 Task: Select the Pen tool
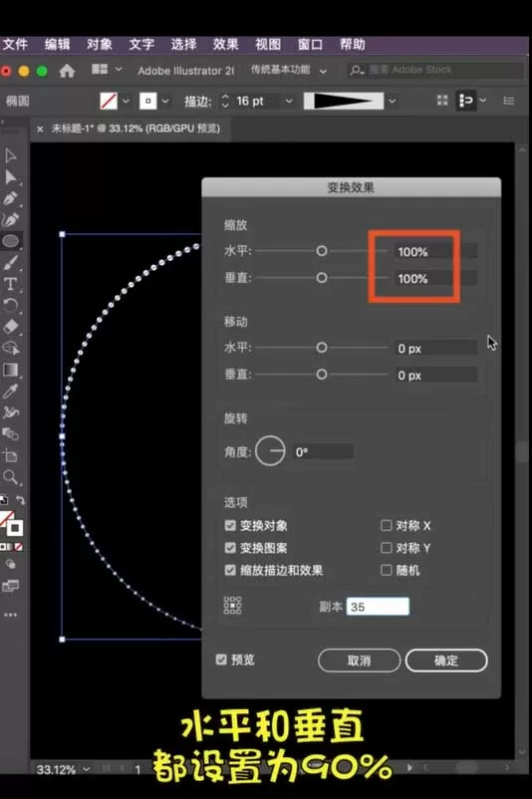pos(10,198)
